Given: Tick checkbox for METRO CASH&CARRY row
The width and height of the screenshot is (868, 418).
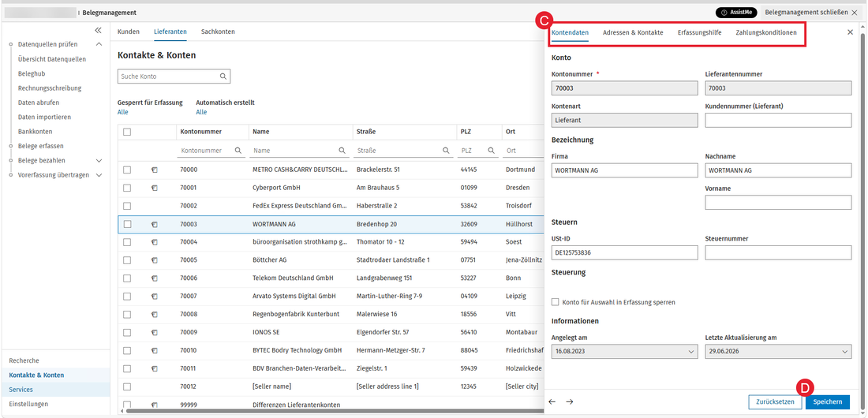Looking at the screenshot, I should [x=127, y=170].
